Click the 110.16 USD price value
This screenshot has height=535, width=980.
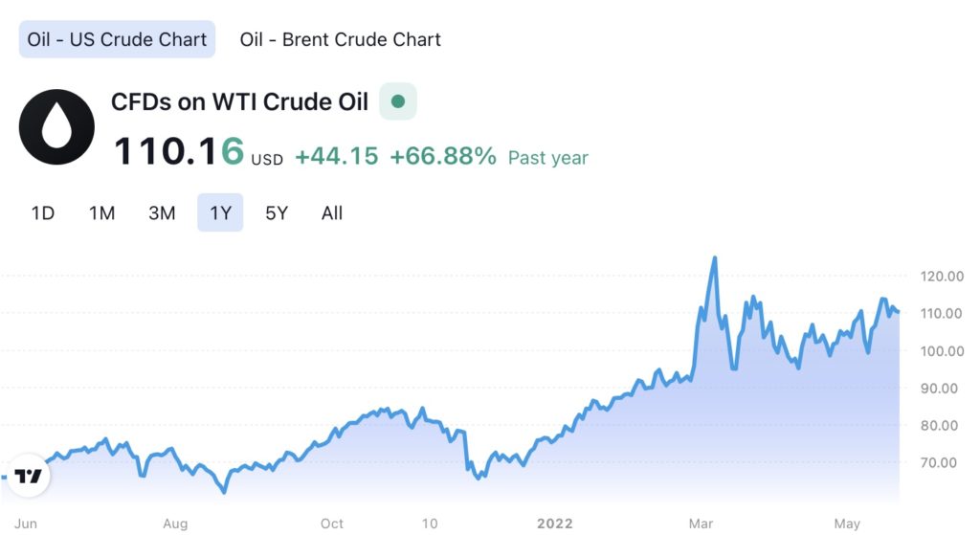[x=179, y=151]
